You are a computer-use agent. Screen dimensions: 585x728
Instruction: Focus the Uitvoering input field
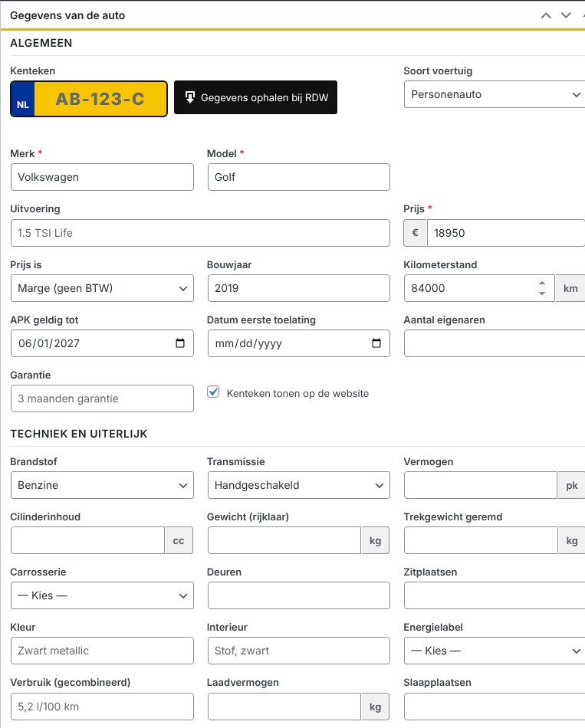click(200, 233)
